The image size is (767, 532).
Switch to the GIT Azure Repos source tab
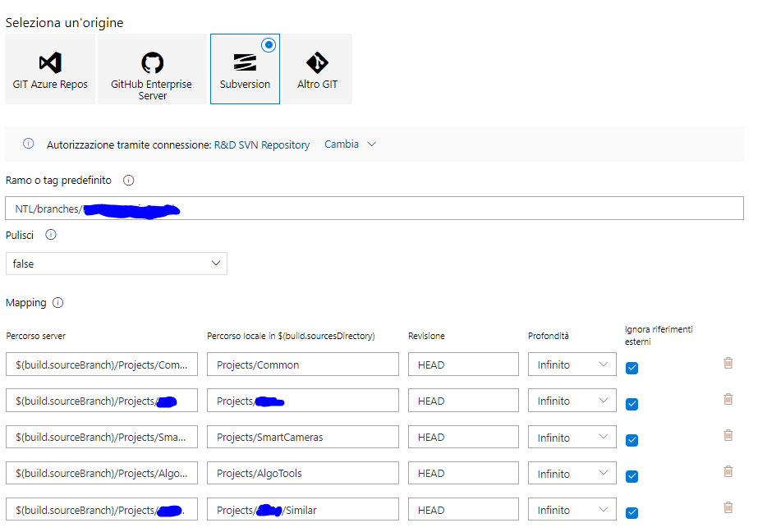point(49,68)
